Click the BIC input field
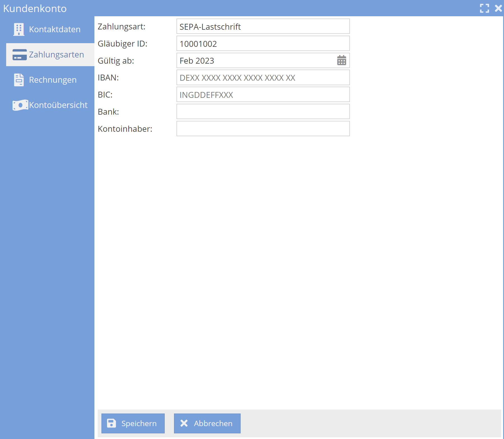Image resolution: width=504 pixels, height=439 pixels. (x=263, y=95)
